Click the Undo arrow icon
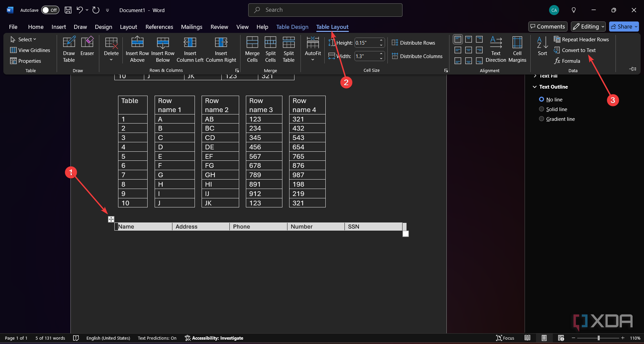Screen dimensions: 644x344 [x=79, y=10]
